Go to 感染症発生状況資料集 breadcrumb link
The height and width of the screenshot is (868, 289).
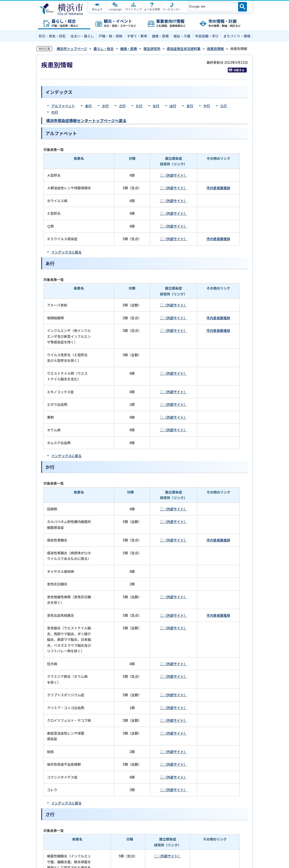pyautogui.click(x=183, y=49)
